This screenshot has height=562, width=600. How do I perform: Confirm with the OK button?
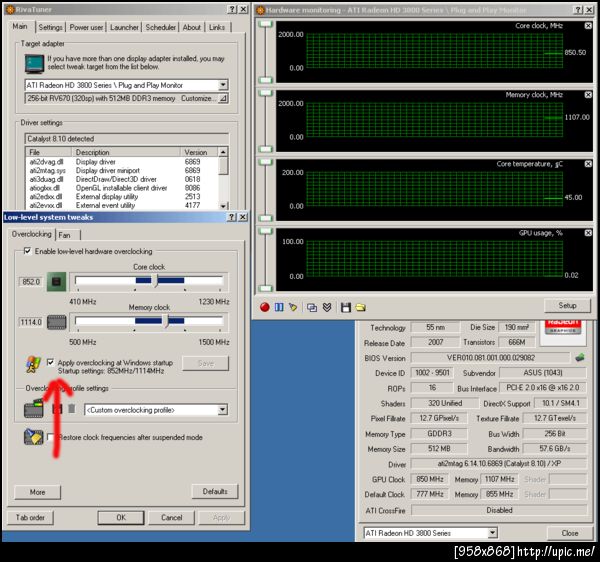click(x=121, y=518)
